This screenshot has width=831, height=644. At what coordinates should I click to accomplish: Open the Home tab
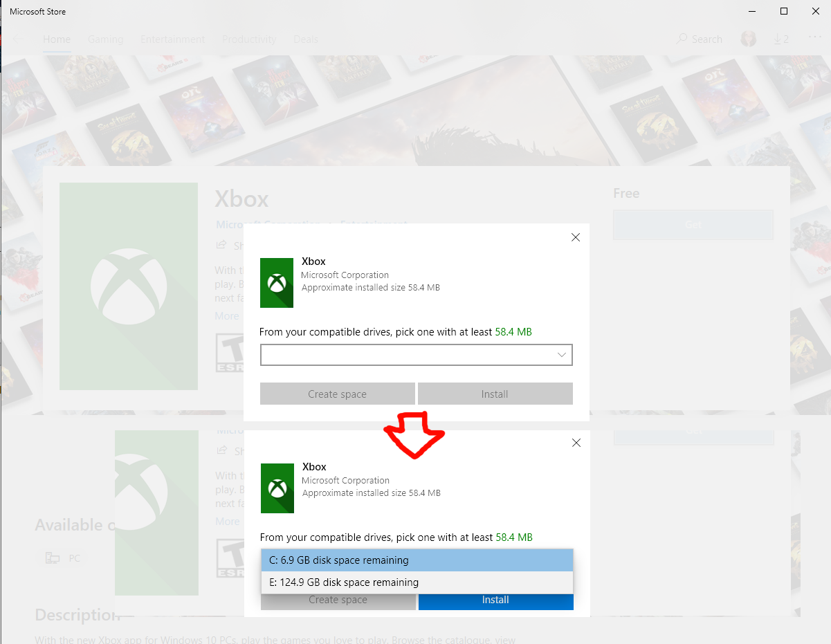pos(57,39)
